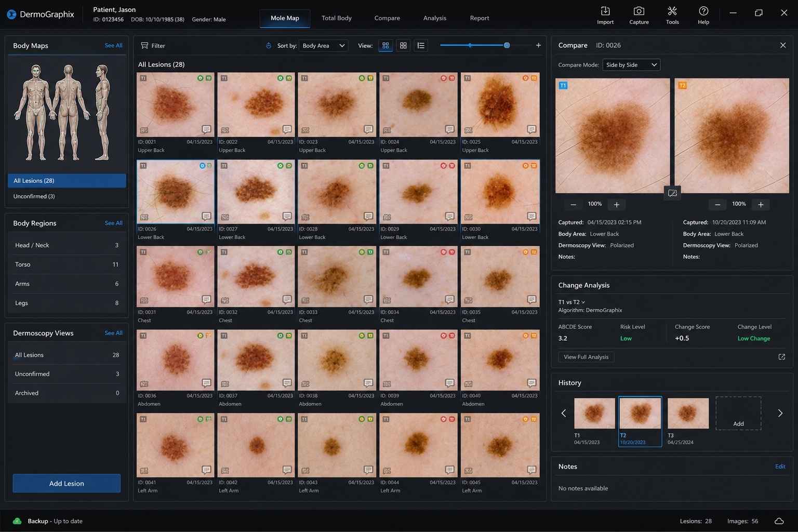Screen dimensions: 798x532
Task: Open the Help icon
Action: (703, 15)
